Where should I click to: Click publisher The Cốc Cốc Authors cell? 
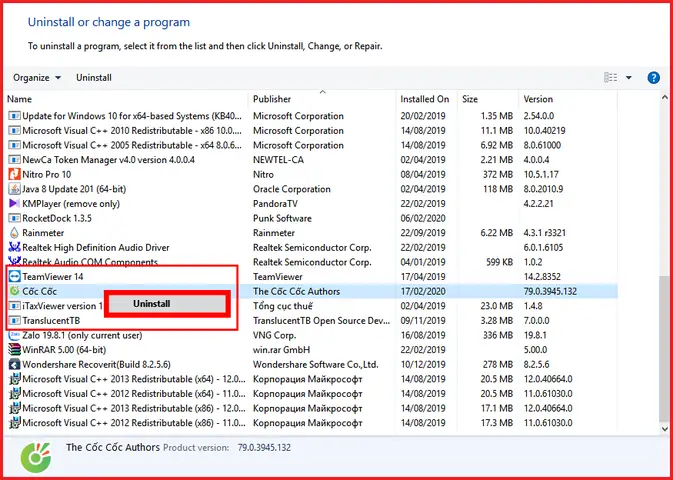pos(296,292)
